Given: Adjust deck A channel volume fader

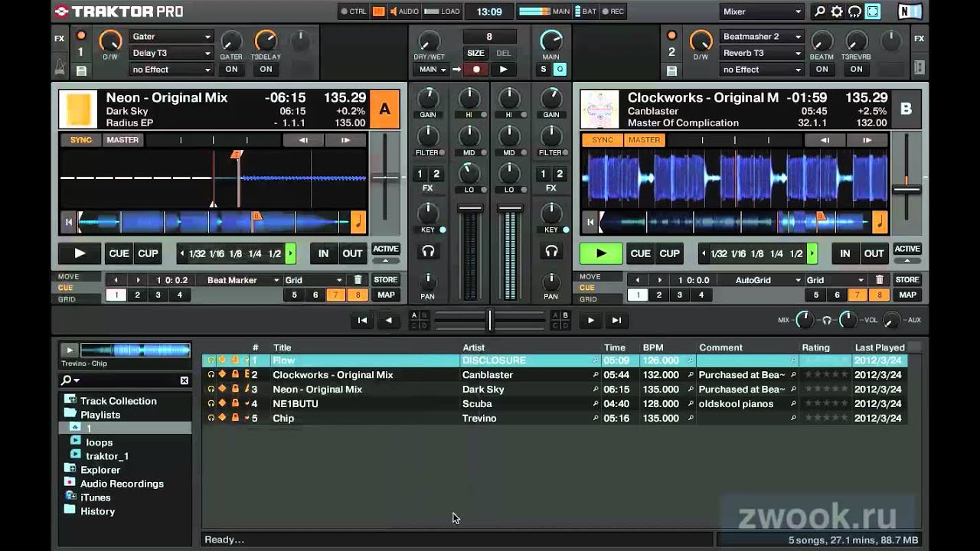Looking at the screenshot, I should (470, 208).
